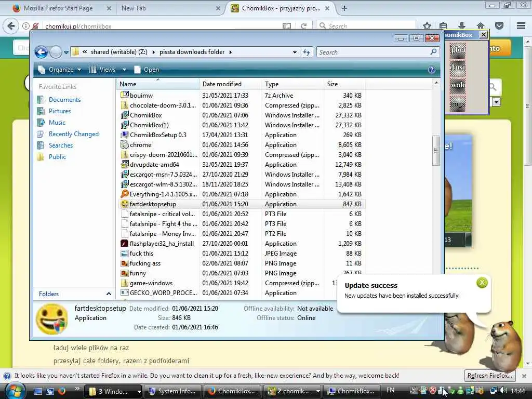
Task: Click the Open toolbar button
Action: [147, 70]
